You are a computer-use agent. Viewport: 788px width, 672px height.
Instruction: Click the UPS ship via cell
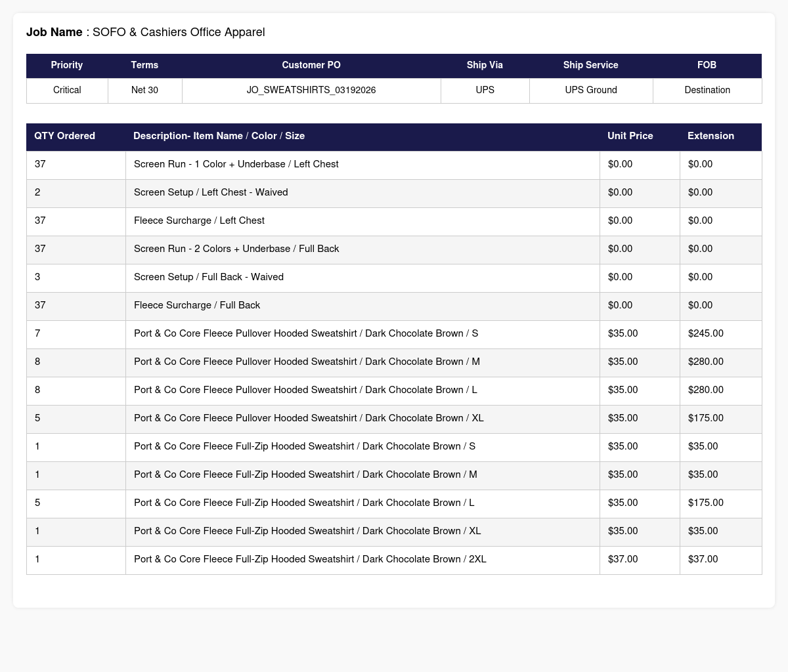coord(485,90)
